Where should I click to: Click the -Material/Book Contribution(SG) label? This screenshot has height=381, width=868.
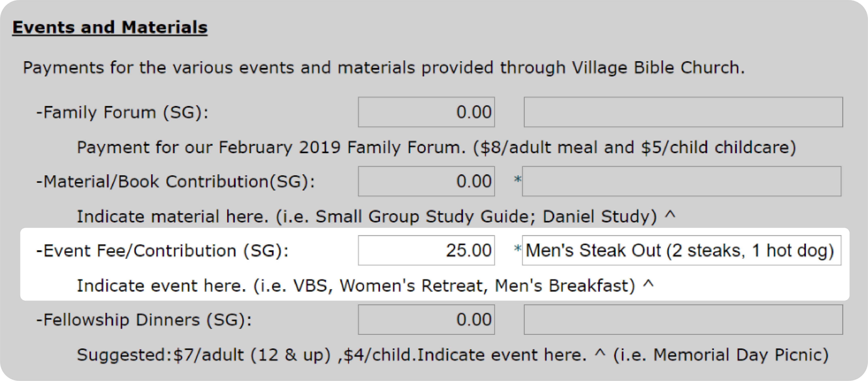pos(176,182)
